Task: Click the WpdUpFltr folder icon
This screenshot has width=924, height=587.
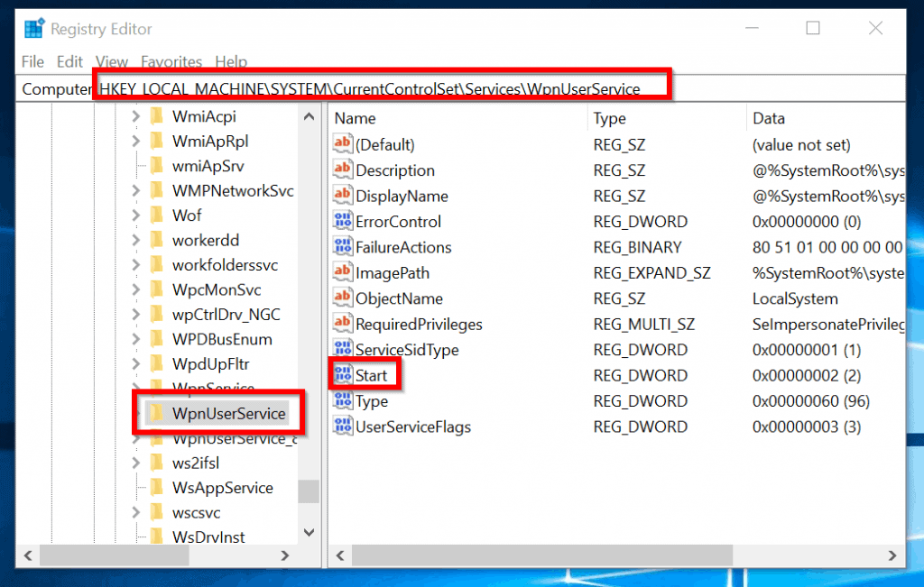Action: pyautogui.click(x=157, y=363)
